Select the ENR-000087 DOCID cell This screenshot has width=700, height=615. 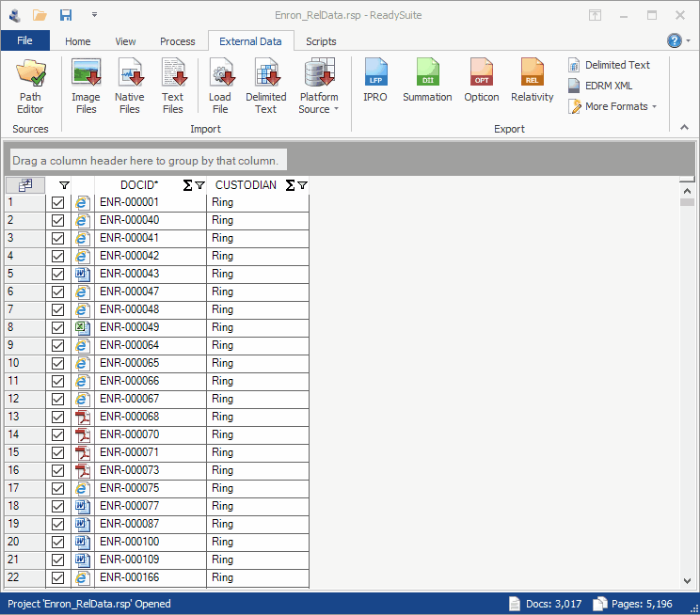pyautogui.click(x=150, y=524)
